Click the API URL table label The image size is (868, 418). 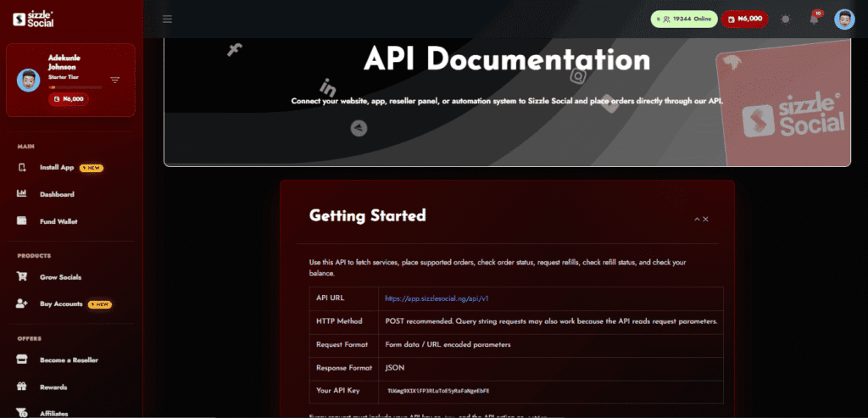[331, 298]
